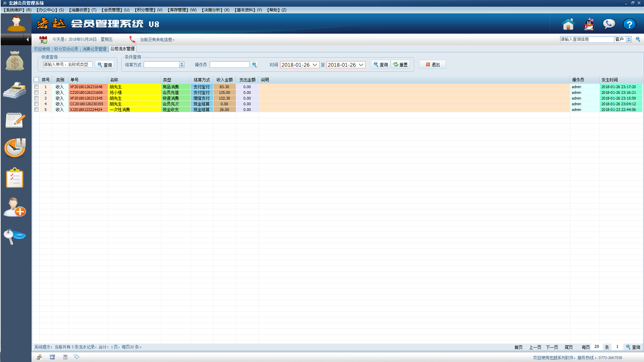Open the cash register sidebar icon
The height and width of the screenshot is (362, 644).
(x=15, y=90)
